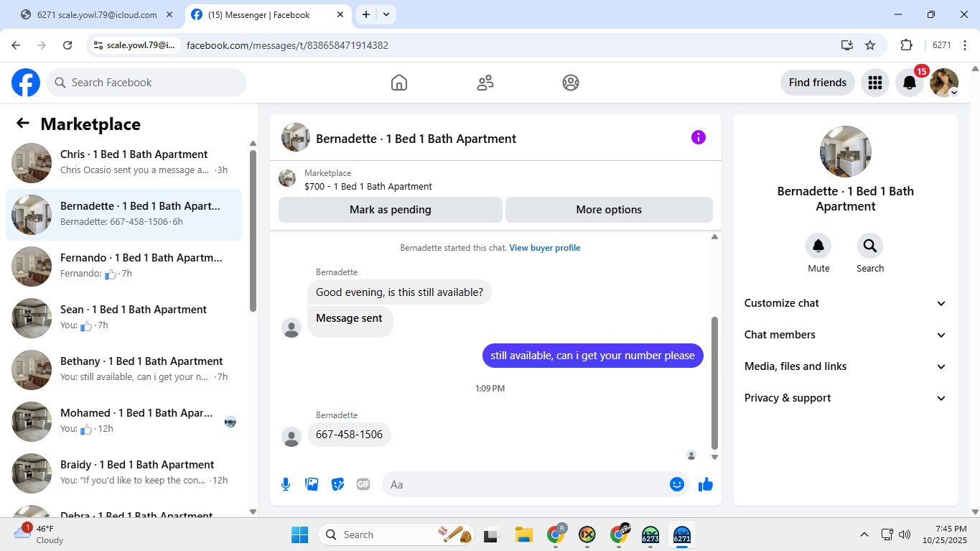Open View buyer profile link
Screen dimensions: 980x551
click(545, 248)
